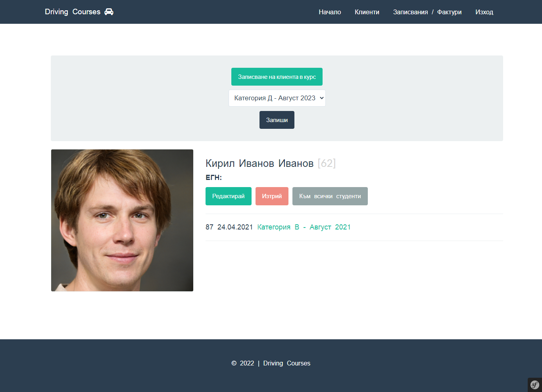542x392 pixels.
Task: Click Записване на клиента в курс
Action: 277,76
